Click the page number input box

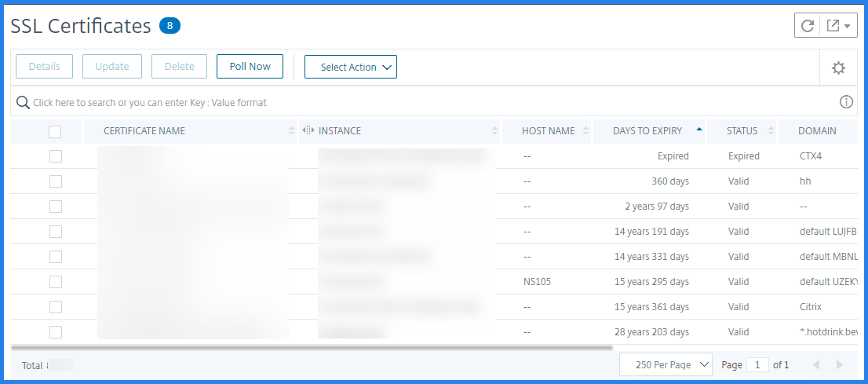coord(758,364)
